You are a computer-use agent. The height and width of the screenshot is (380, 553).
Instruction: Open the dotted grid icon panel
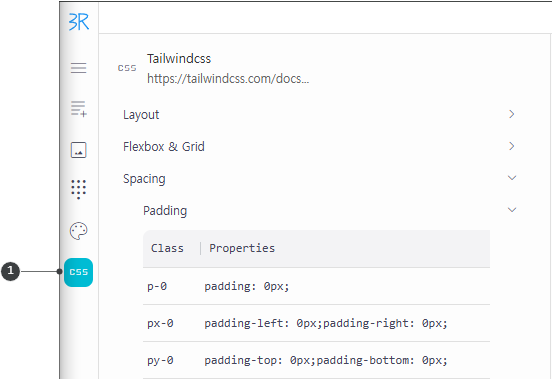click(x=78, y=189)
